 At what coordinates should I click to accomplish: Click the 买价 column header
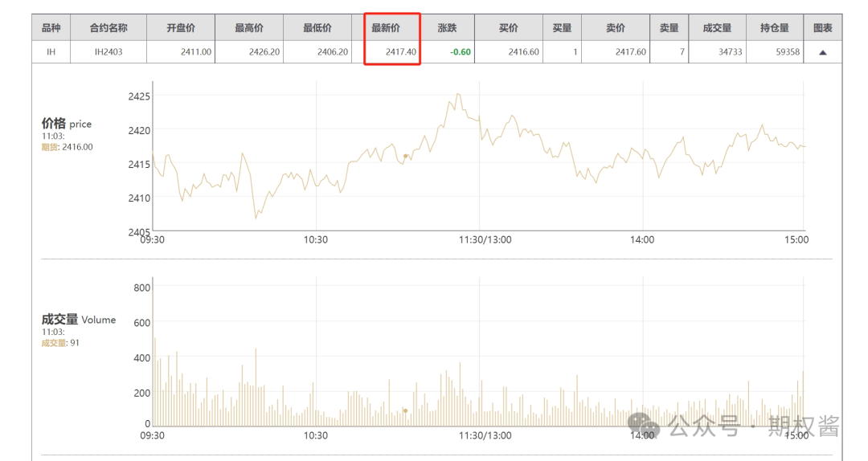(x=508, y=27)
